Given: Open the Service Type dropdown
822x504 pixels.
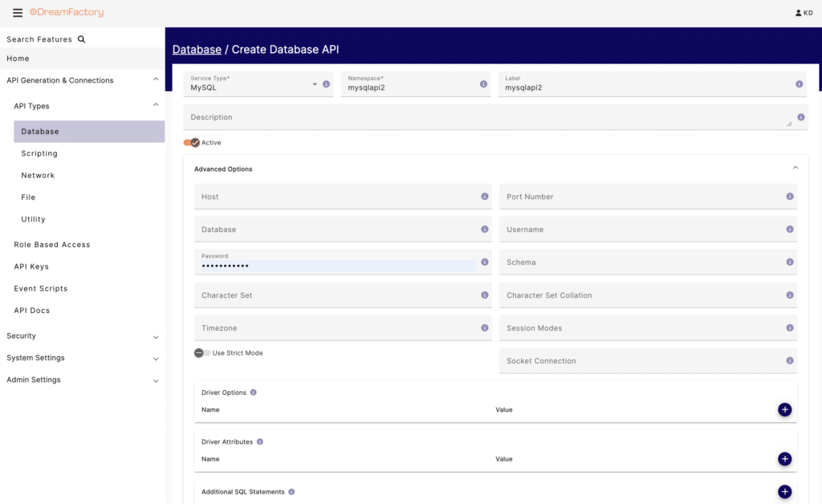Looking at the screenshot, I should 316,83.
